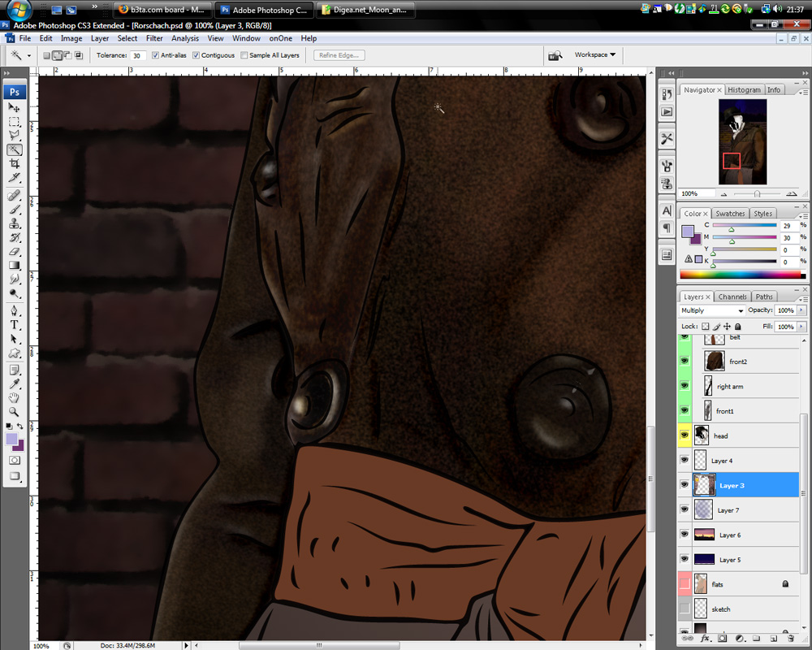Select the Zoom tool
The height and width of the screenshot is (650, 812).
pyautogui.click(x=14, y=412)
